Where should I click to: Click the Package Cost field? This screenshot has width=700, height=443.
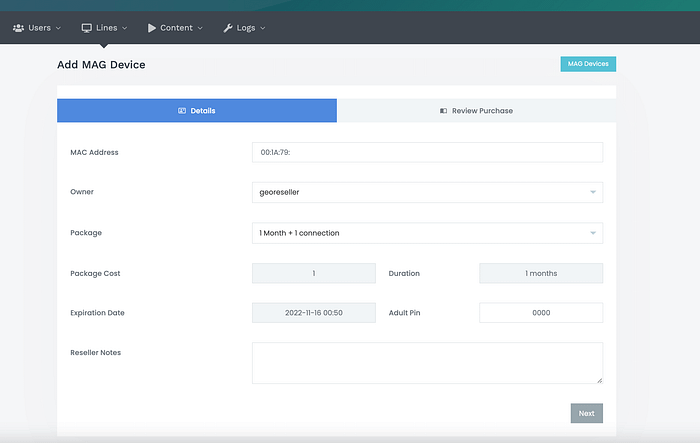tap(314, 273)
